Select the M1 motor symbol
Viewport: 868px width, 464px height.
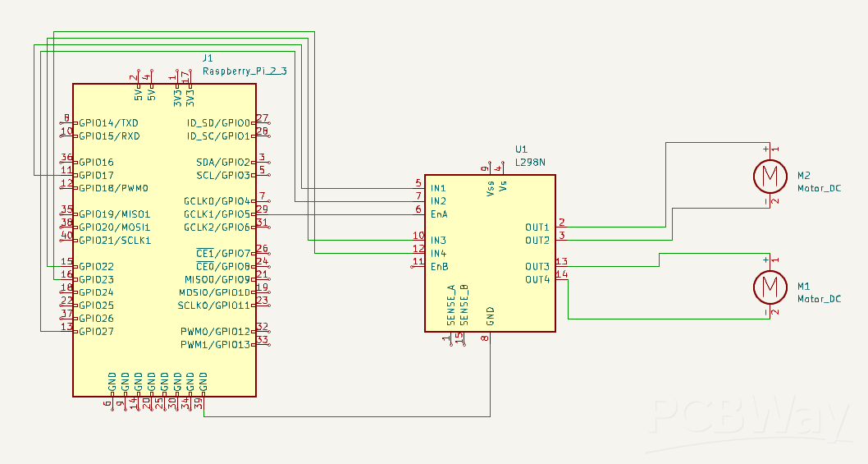pos(770,287)
